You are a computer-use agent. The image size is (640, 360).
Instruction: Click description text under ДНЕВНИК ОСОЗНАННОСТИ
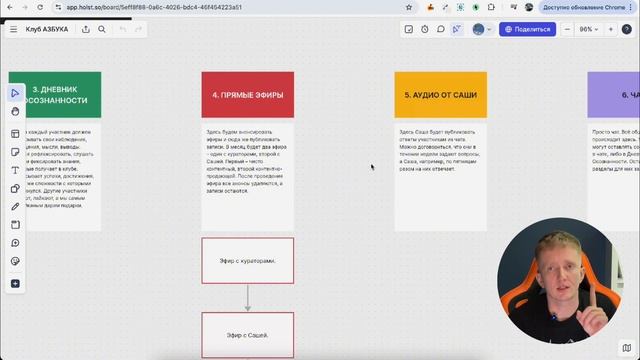tap(59, 169)
